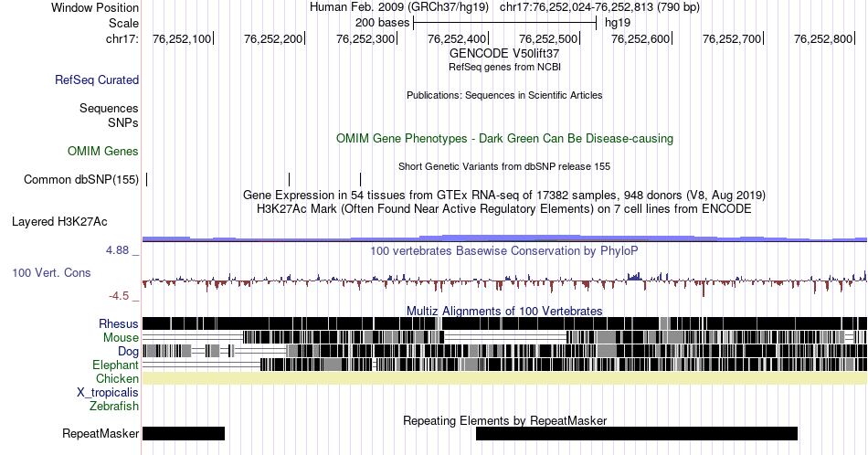This screenshot has height=455, width=868.
Task: Click the RepeatMasker track label
Action: (101, 433)
